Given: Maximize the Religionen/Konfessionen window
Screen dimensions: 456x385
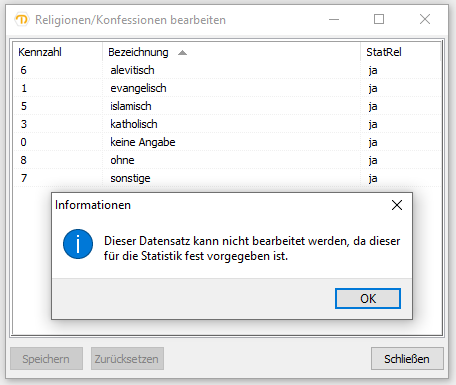Looking at the screenshot, I should click(x=379, y=19).
